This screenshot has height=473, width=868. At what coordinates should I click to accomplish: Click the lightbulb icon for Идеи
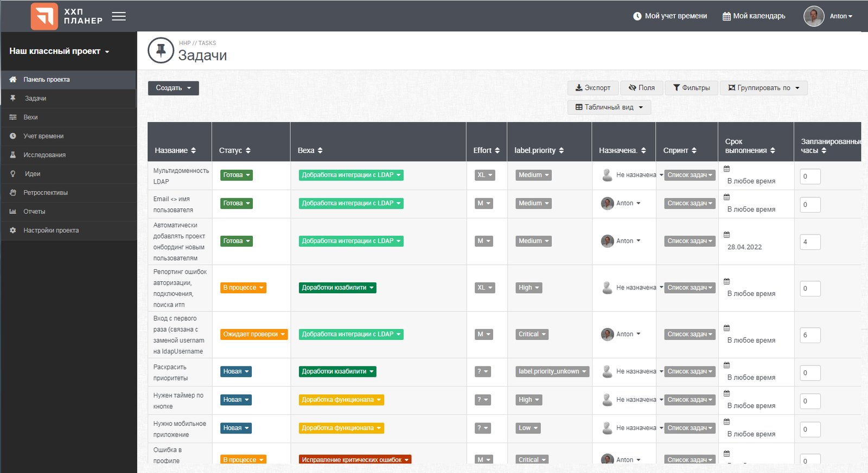pos(13,174)
